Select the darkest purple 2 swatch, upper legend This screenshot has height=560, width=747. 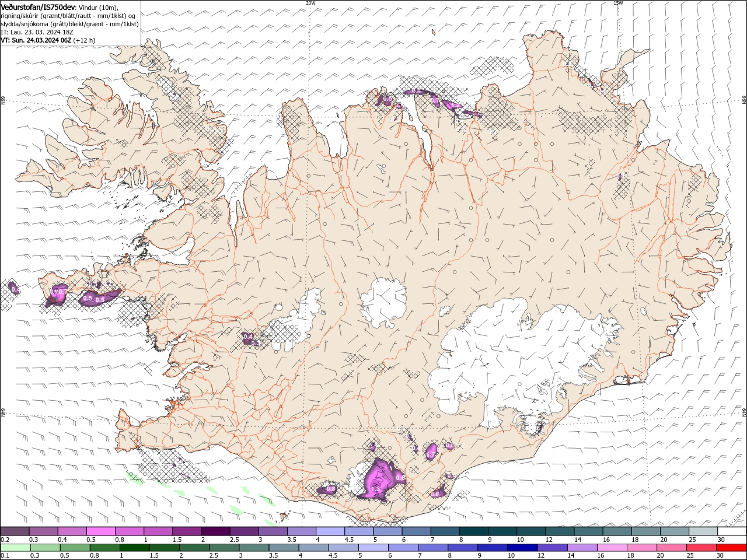[215, 531]
